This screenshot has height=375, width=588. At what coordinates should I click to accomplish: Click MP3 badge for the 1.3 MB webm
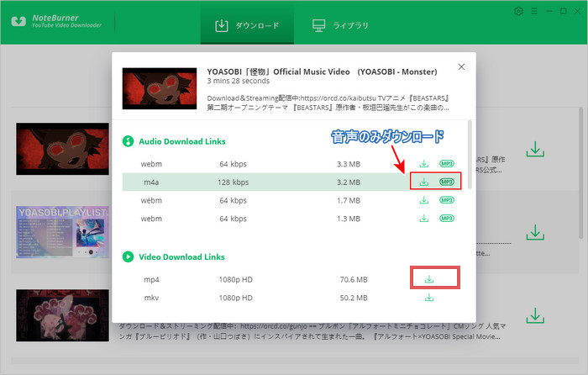coord(447,219)
